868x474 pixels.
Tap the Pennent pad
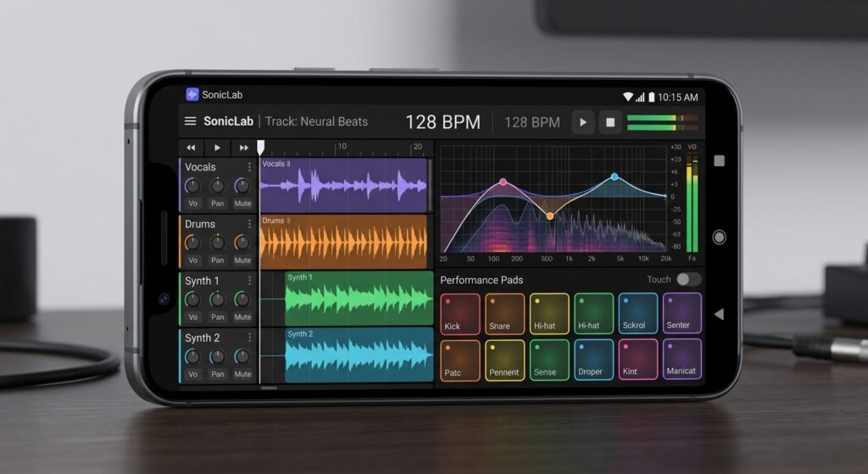tap(505, 360)
